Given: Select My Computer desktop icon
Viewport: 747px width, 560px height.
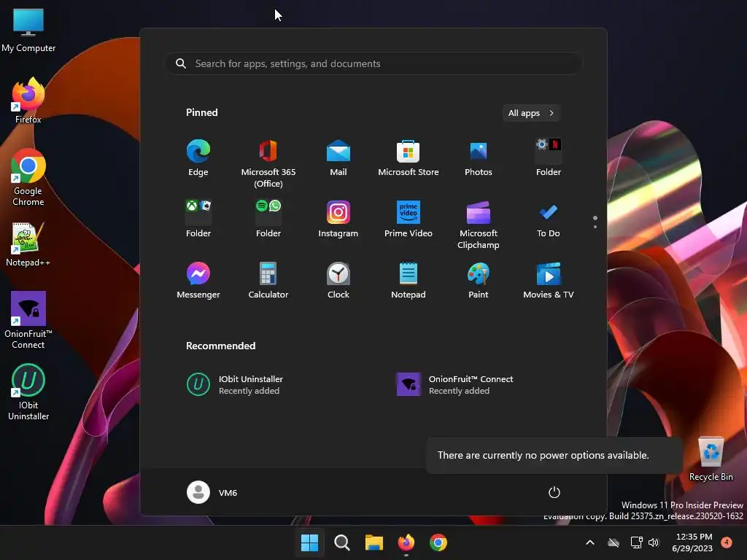Looking at the screenshot, I should pos(28,31).
